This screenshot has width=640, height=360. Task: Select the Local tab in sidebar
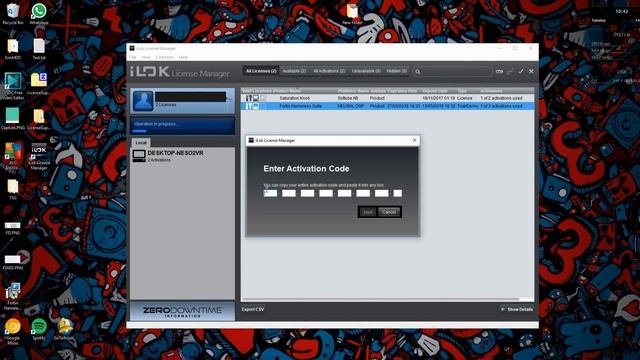point(141,142)
